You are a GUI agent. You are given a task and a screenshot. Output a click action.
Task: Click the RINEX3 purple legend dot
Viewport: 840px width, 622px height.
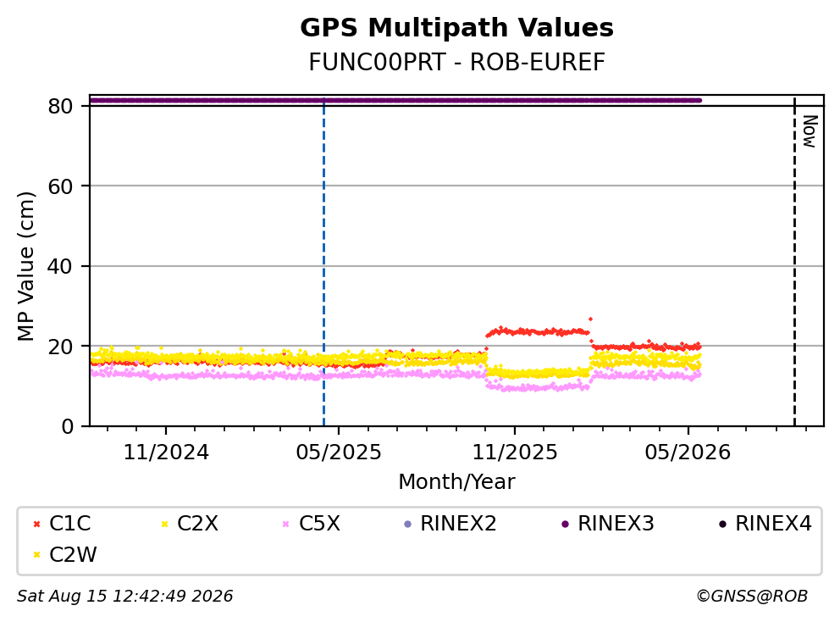(565, 524)
